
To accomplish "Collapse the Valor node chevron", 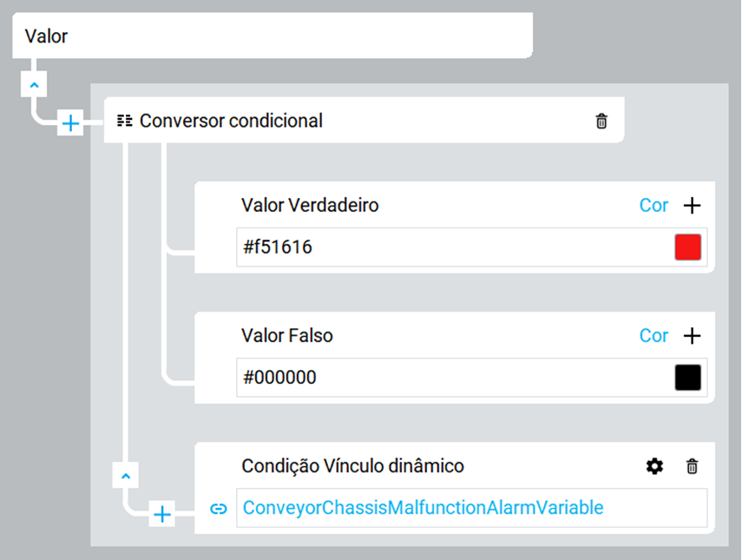I will (33, 86).
